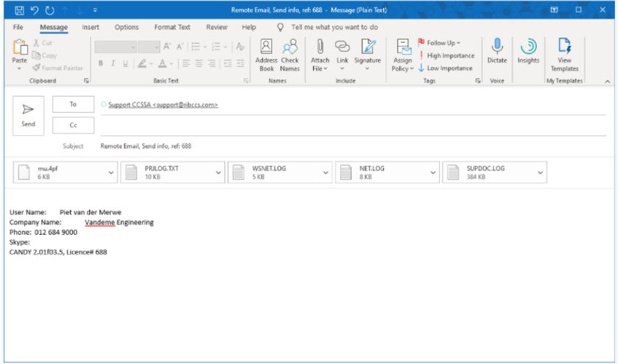Insert a Link
The width and height of the screenshot is (618, 364).
tap(342, 55)
